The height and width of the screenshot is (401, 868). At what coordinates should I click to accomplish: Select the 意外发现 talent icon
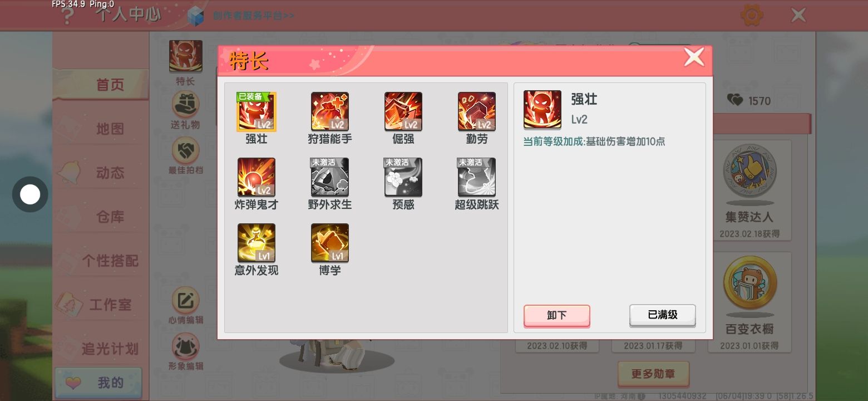[257, 243]
